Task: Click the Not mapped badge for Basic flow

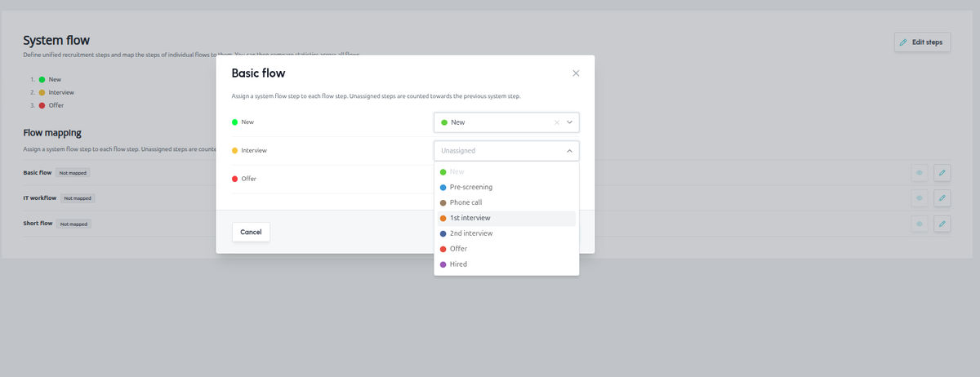Action: click(x=73, y=173)
